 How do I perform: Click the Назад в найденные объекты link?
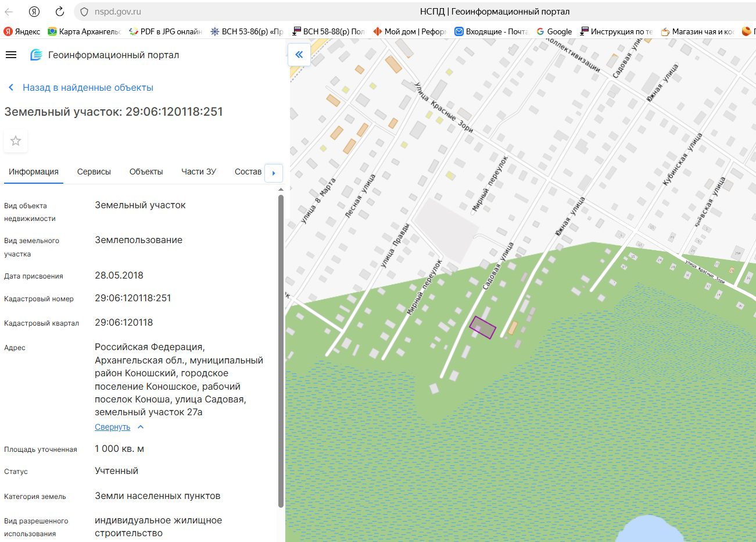point(88,87)
